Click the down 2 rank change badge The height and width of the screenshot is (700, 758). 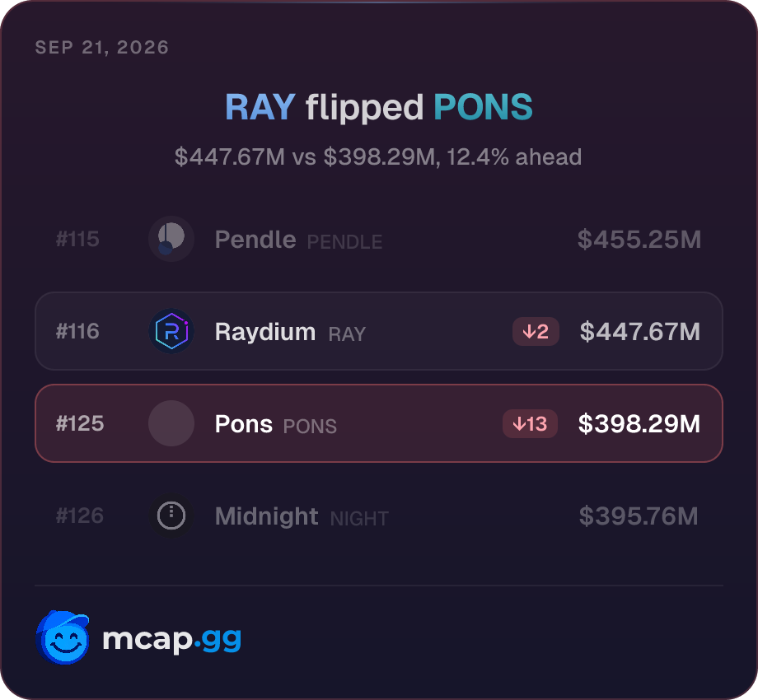536,331
